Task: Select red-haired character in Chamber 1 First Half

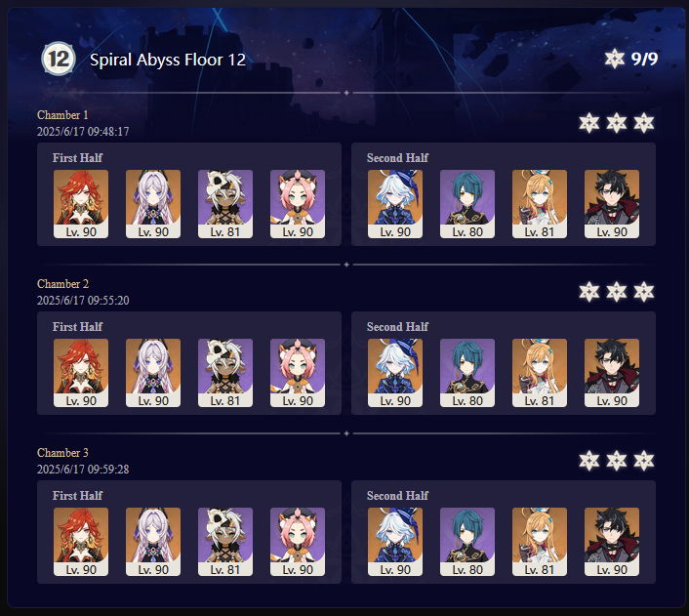Action: [81, 204]
